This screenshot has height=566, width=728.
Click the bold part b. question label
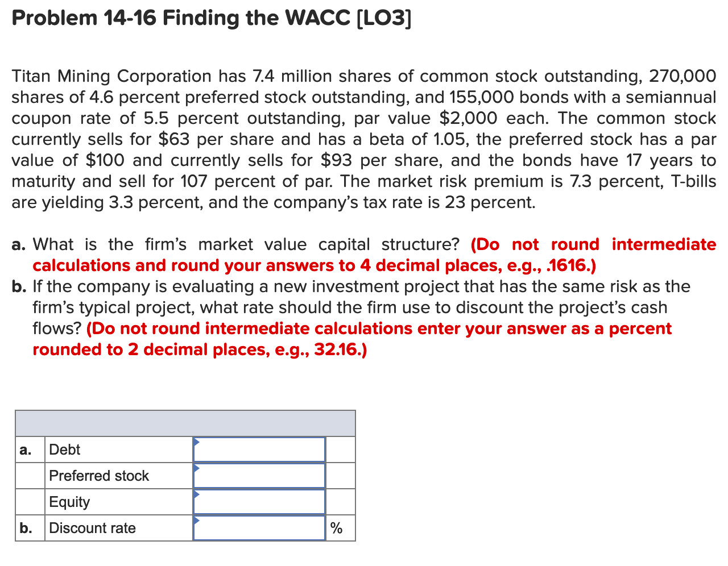coord(20,286)
